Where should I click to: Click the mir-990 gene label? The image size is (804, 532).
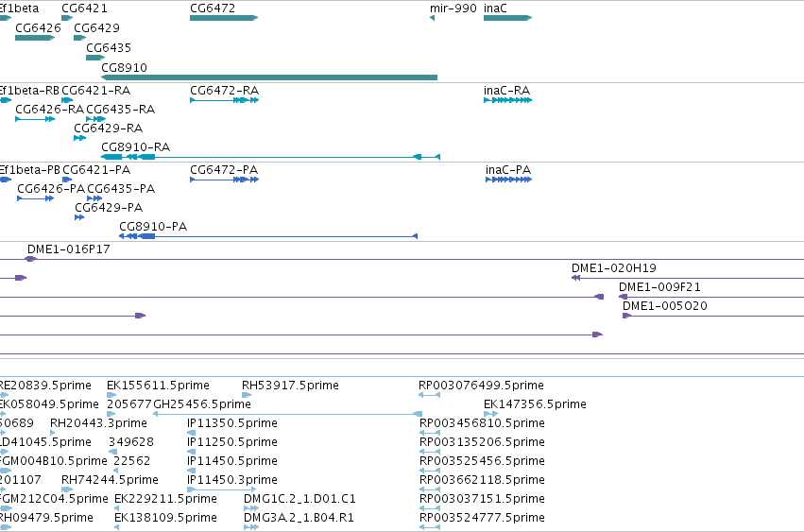453,9
